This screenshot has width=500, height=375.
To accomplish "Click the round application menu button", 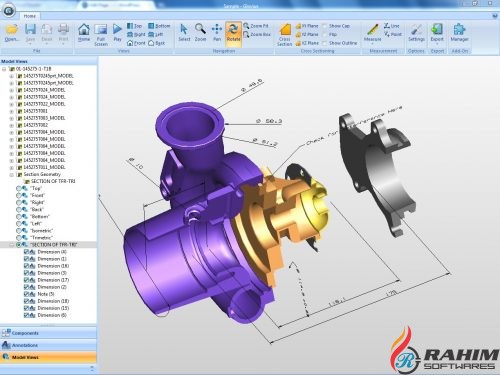I will point(9,10).
